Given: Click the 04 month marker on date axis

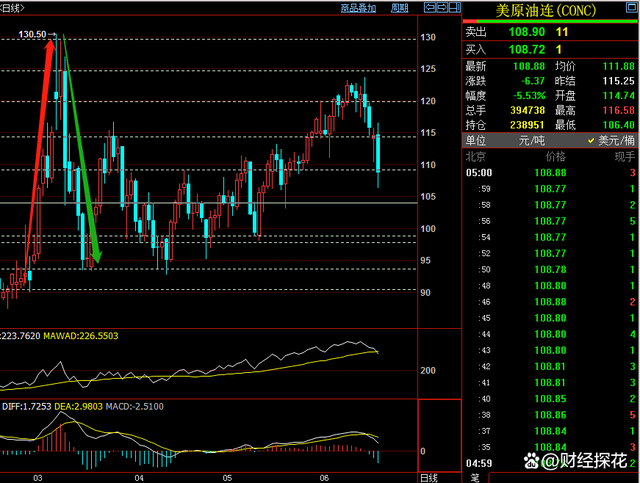Looking at the screenshot, I should point(139,478).
